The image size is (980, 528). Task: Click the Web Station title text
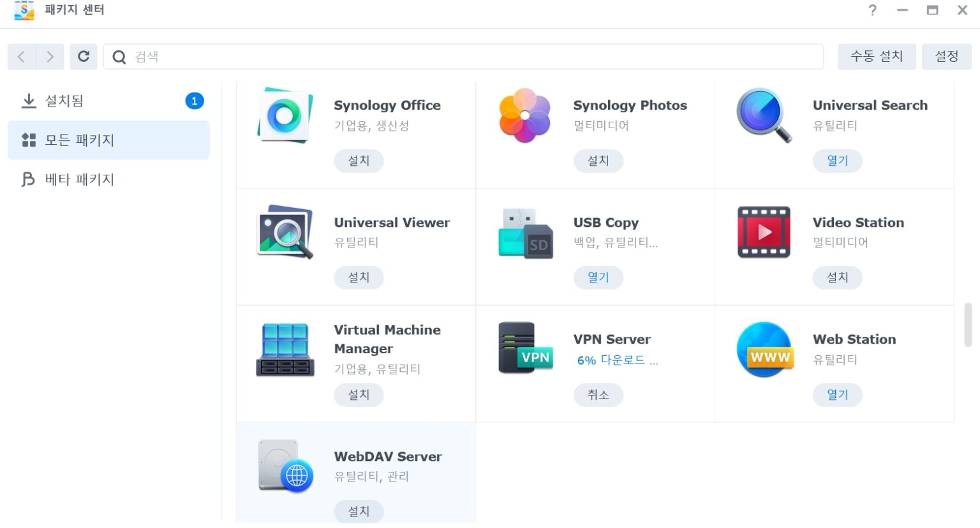coord(854,339)
